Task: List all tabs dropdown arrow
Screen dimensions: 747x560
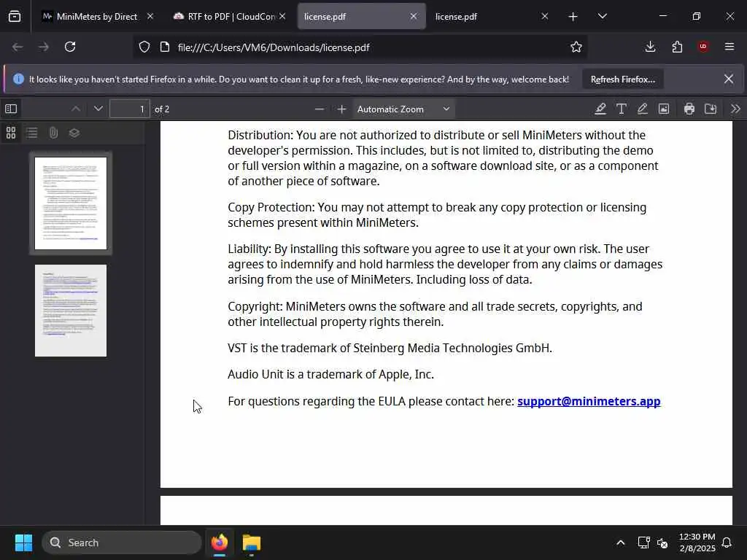Action: [602, 17]
